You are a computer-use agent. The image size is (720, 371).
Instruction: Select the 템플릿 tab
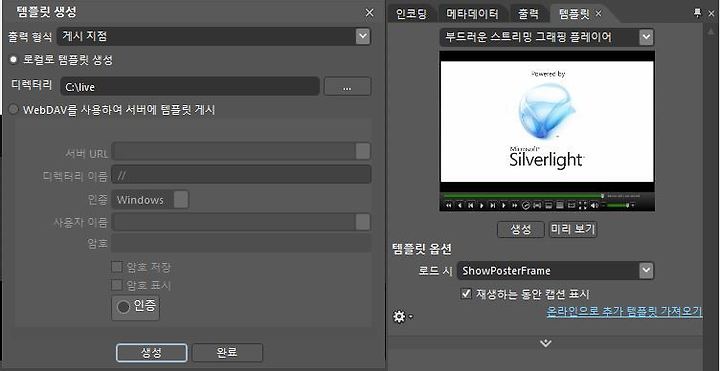[x=574, y=14]
